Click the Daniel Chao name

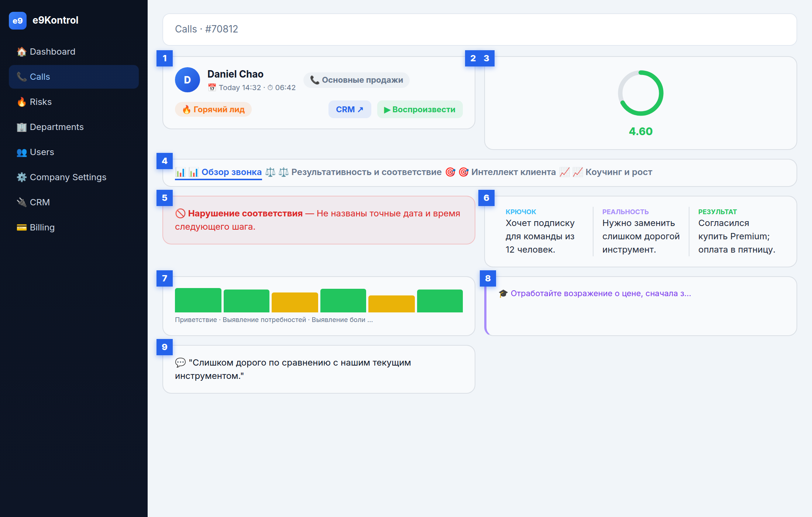coord(235,74)
